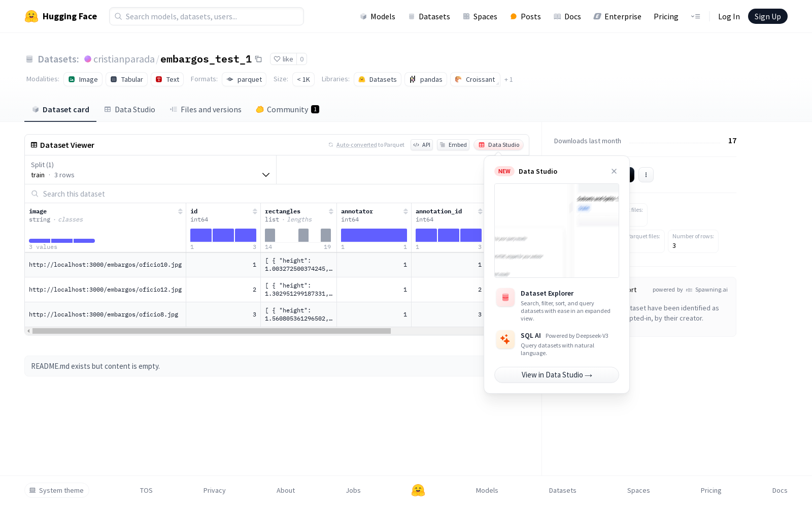Sort the image column
Image resolution: width=812 pixels, height=508 pixels.
[180, 211]
